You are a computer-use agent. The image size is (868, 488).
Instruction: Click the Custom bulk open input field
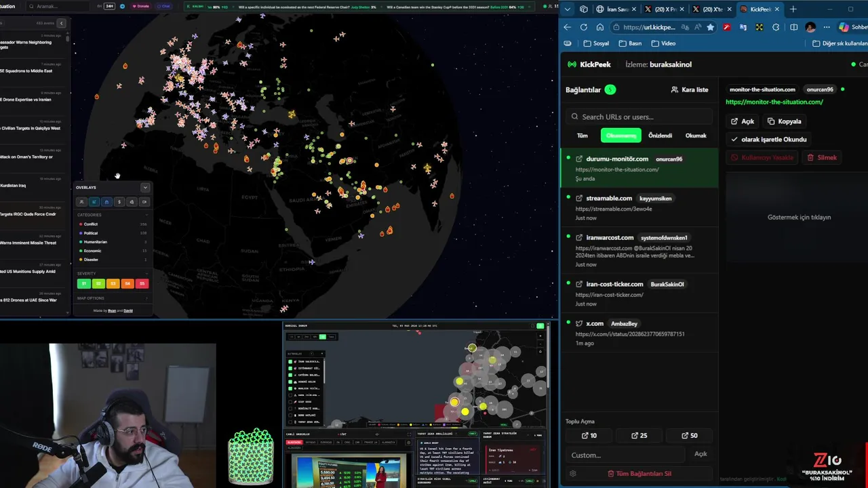click(627, 455)
